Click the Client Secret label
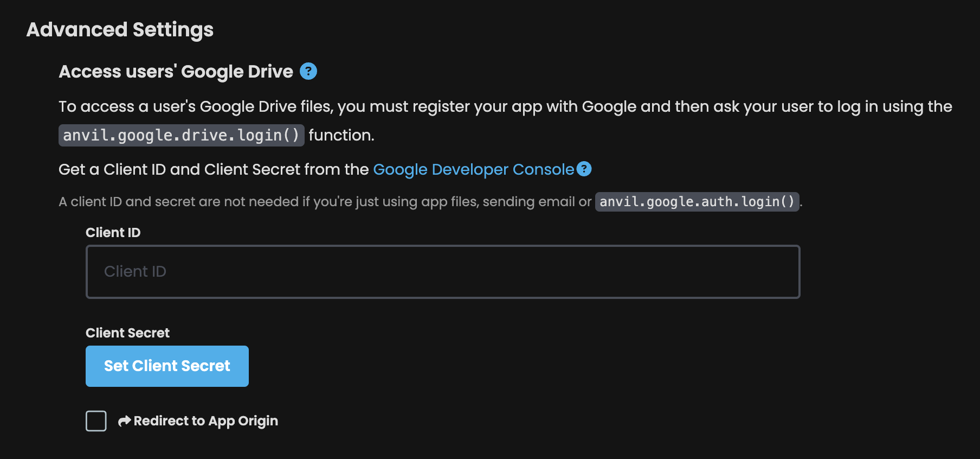Screen dimensions: 980x459 coord(127,333)
